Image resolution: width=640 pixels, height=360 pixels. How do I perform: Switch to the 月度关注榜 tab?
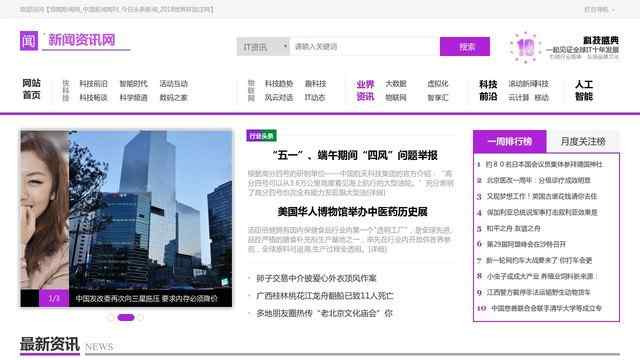coord(583,142)
